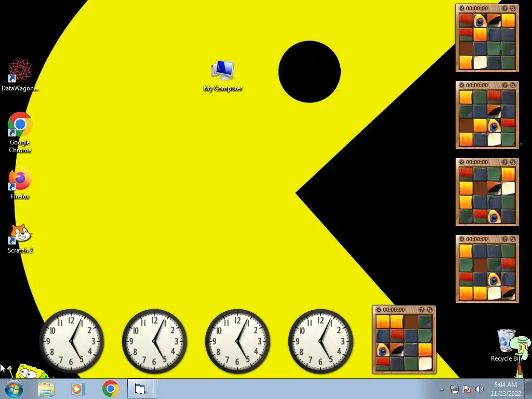Open the Windows Start menu orb
Viewport: 532px width, 399px height.
point(14,389)
